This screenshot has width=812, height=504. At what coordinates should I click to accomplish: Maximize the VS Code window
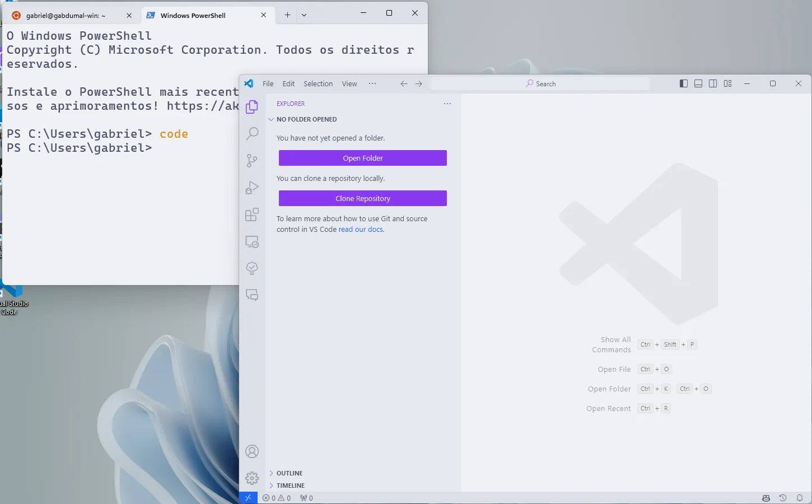pyautogui.click(x=773, y=83)
